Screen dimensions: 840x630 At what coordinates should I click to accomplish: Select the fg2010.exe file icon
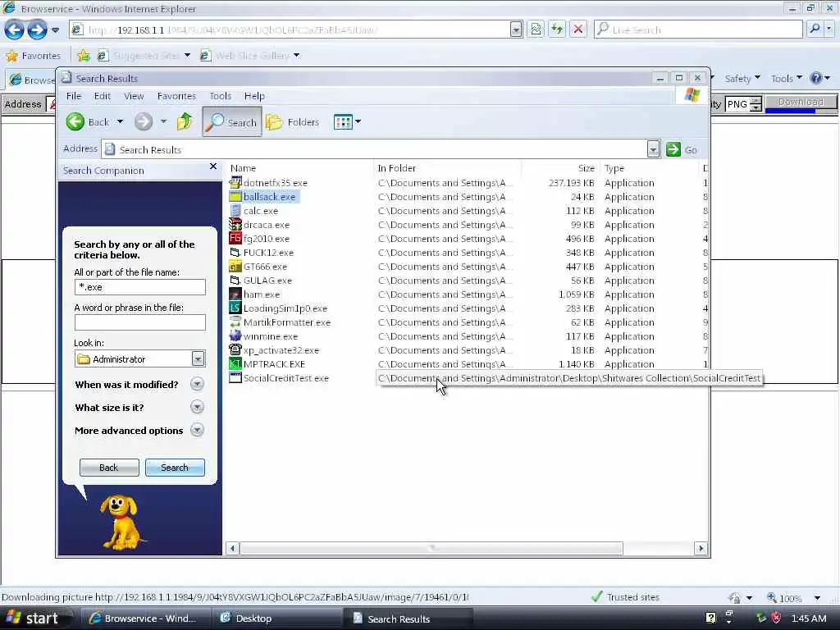235,239
